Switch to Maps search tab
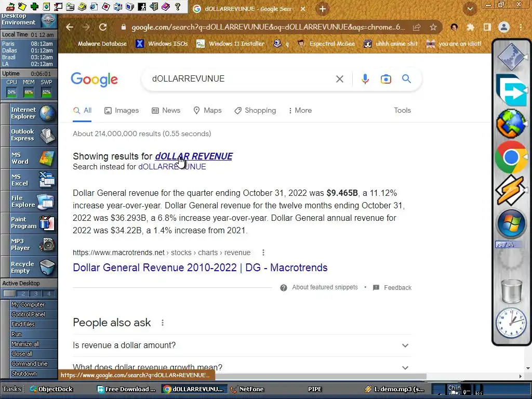 pos(207,111)
